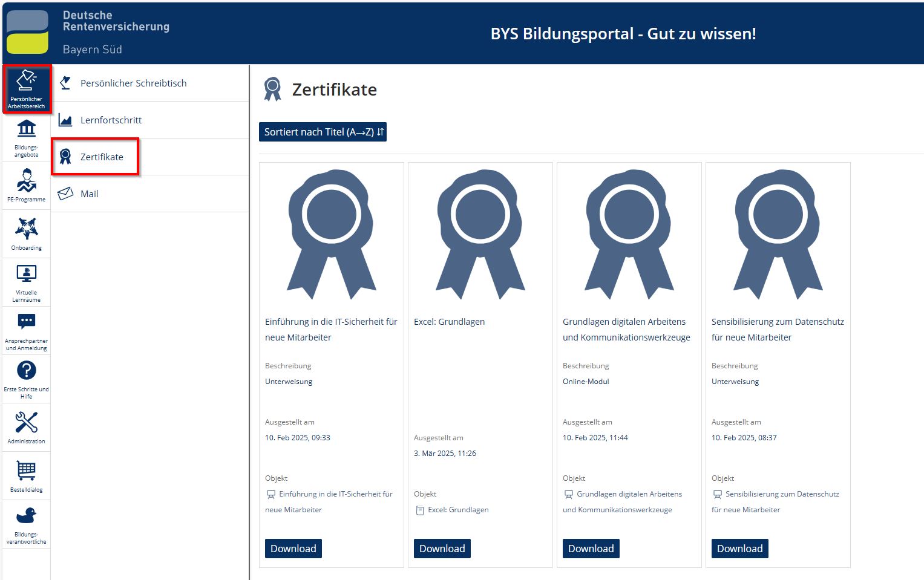Open the Onboarding section icon

(x=27, y=233)
